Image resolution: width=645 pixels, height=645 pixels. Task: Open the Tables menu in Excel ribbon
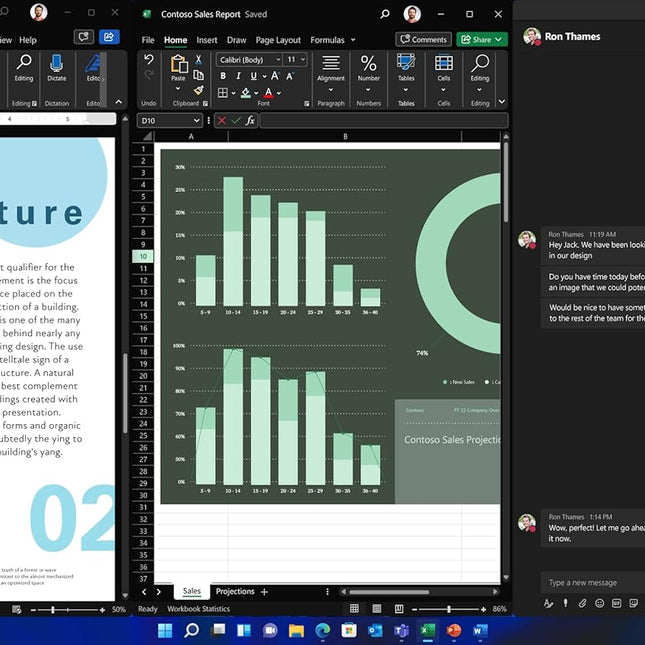tap(406, 74)
